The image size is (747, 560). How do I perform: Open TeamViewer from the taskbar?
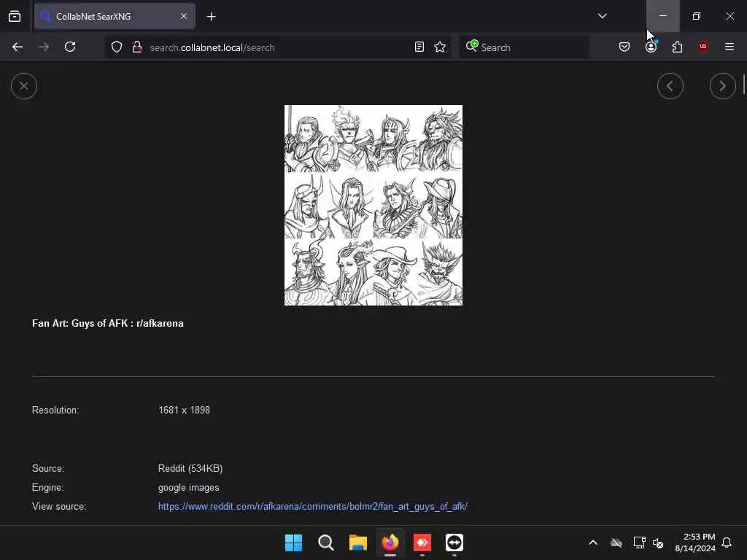tap(454, 542)
